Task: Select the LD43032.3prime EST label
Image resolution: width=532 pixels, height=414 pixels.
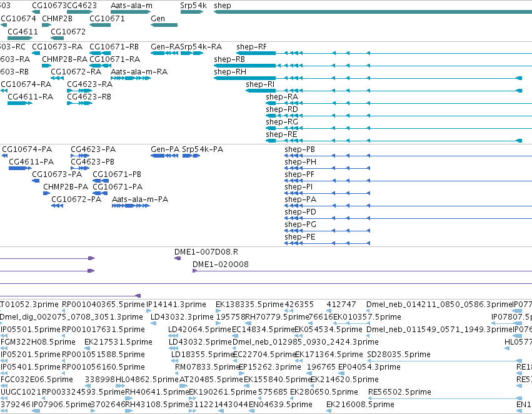Action: click(182, 317)
